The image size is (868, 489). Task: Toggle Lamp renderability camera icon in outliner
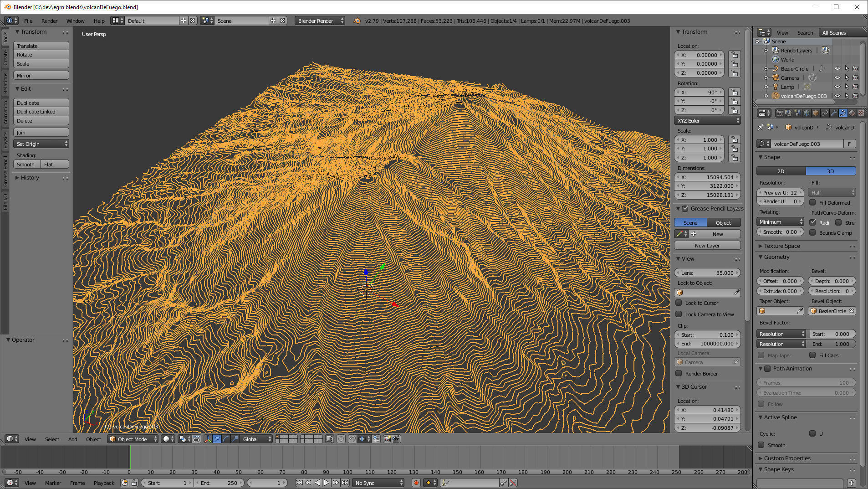(855, 87)
